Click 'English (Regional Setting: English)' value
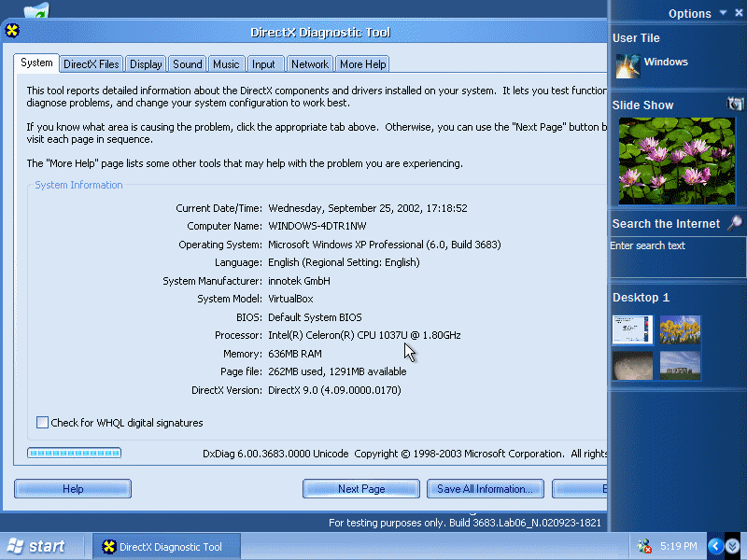The height and width of the screenshot is (560, 747). click(344, 262)
